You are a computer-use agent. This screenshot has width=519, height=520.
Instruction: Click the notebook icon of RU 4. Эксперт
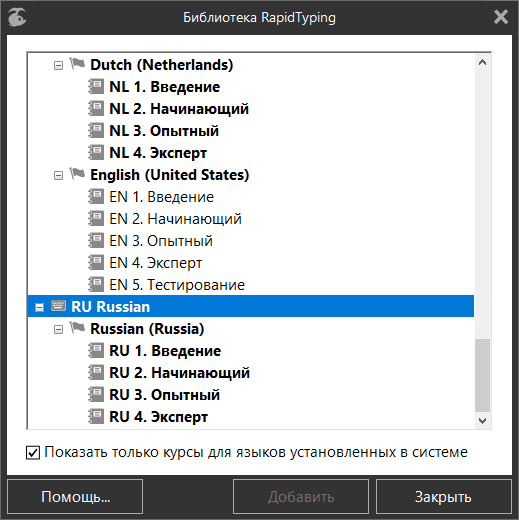[96, 416]
